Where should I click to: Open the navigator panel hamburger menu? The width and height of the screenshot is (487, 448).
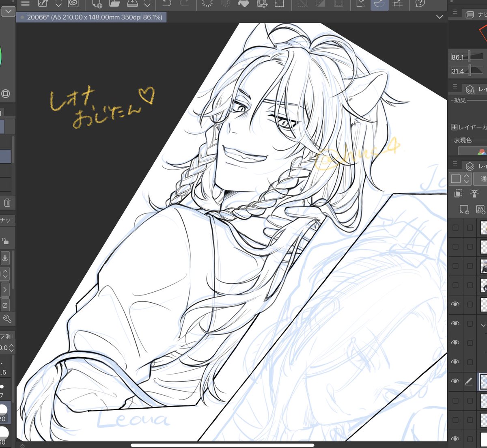point(455,12)
